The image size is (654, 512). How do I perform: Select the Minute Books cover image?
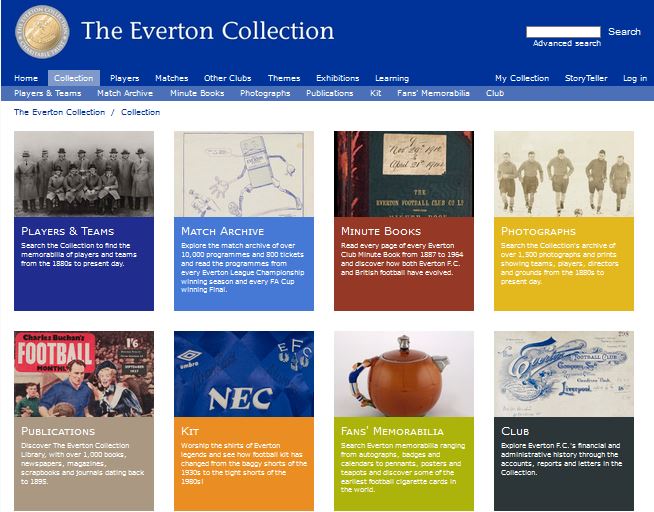coord(404,174)
